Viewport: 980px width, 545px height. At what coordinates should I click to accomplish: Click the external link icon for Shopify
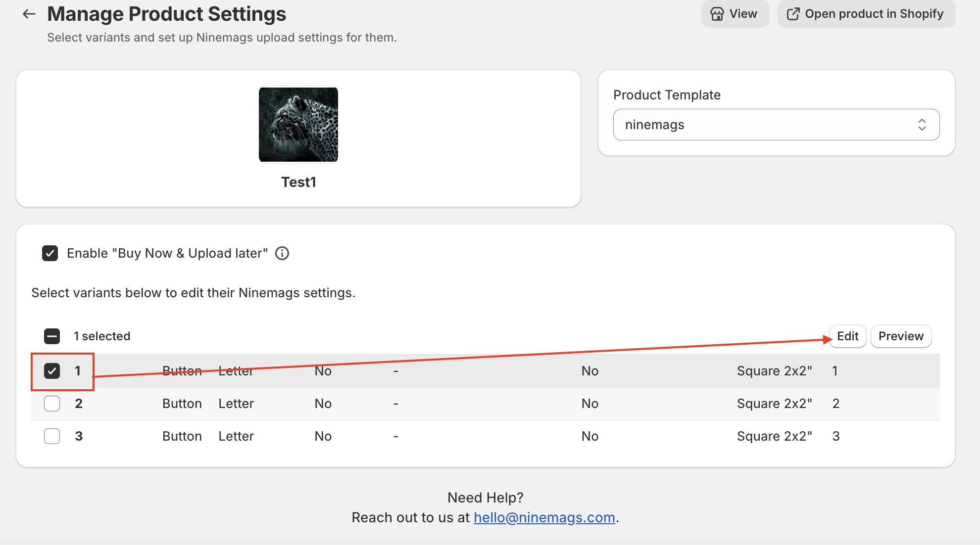pos(793,14)
